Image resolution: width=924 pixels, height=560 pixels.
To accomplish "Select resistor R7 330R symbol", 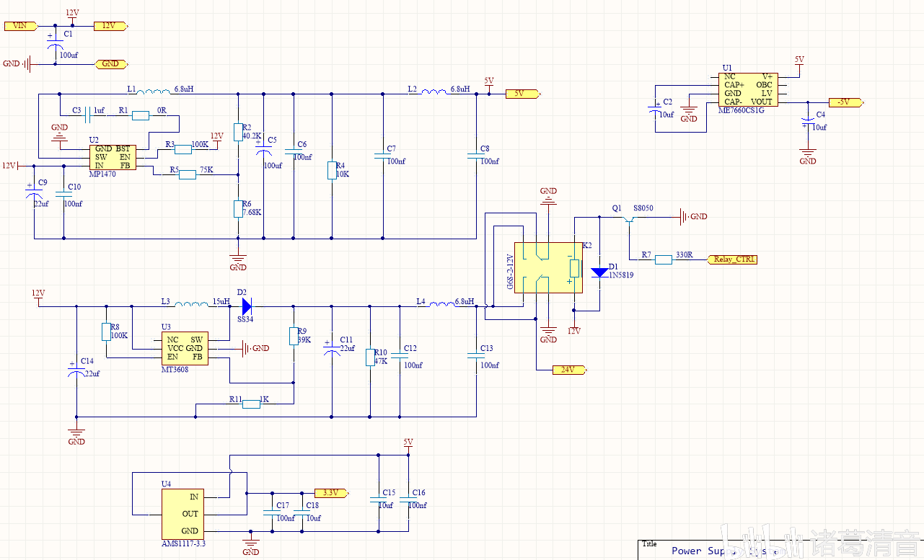I will pos(664,259).
